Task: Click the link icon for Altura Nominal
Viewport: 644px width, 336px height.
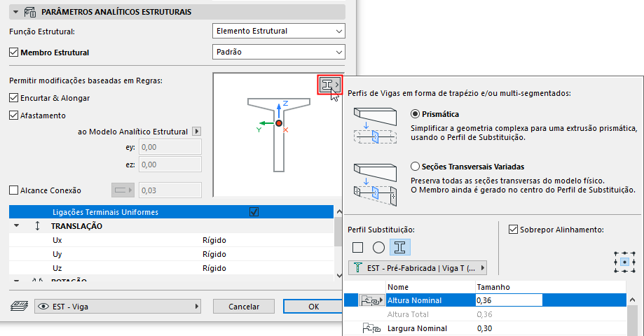Action: click(x=371, y=300)
